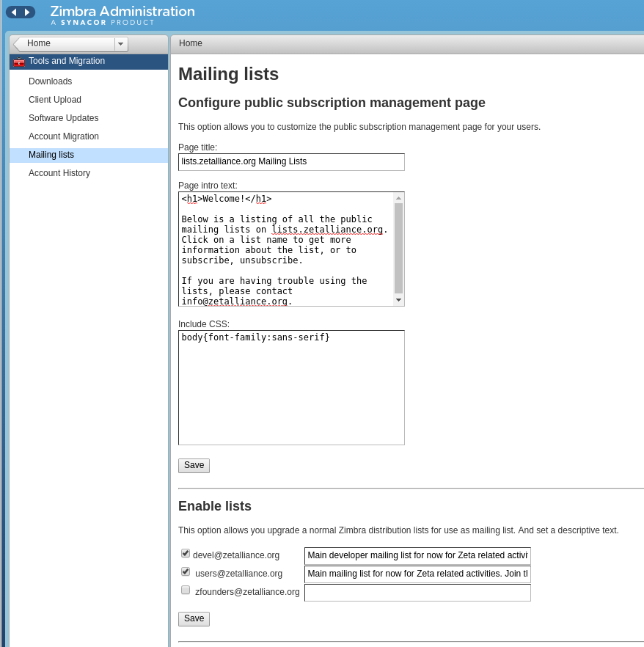
Task: Open the Home navigation dropdown arrow
Action: (x=121, y=44)
